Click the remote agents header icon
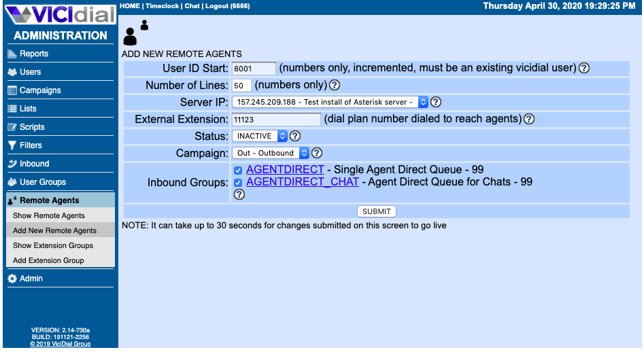 tap(135, 33)
